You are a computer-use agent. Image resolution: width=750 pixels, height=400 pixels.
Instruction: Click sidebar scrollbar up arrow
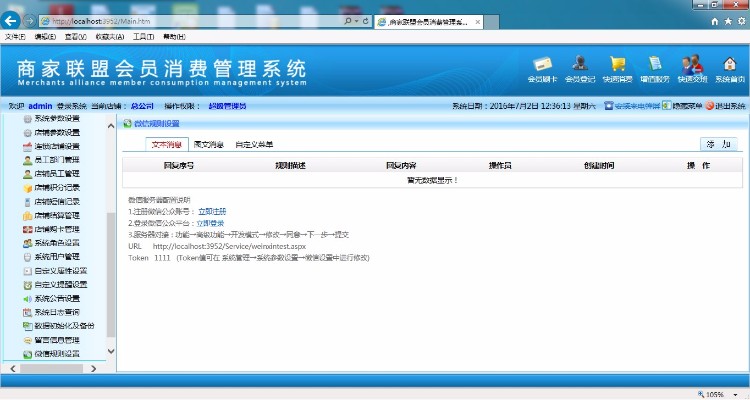[111, 126]
